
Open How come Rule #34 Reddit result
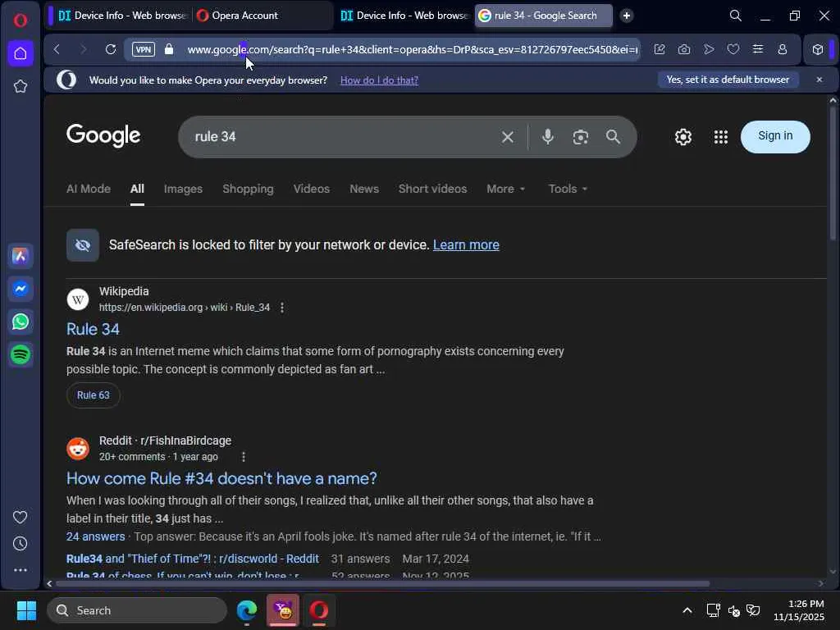(221, 478)
